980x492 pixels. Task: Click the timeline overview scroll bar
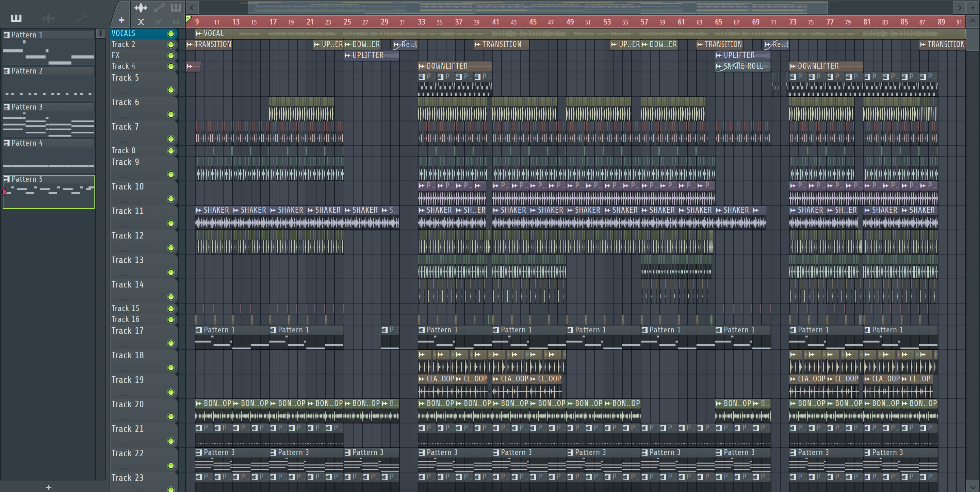point(538,7)
